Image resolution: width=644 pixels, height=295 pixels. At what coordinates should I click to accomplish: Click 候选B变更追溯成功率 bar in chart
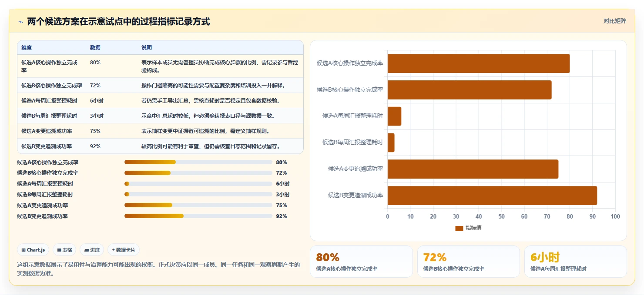(492, 196)
